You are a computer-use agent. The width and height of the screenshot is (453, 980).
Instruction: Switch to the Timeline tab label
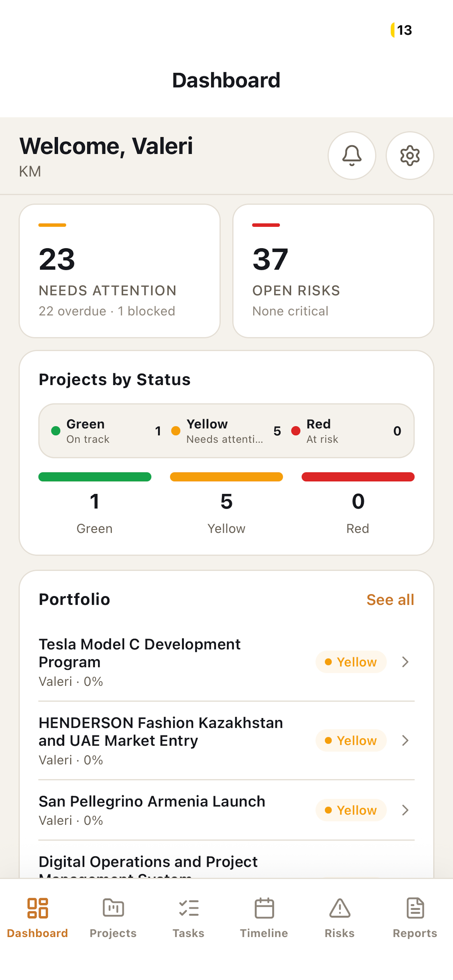point(264,933)
